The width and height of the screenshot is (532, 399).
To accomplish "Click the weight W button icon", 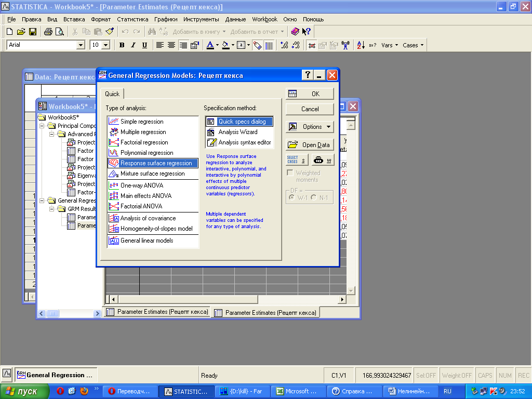I will point(322,160).
